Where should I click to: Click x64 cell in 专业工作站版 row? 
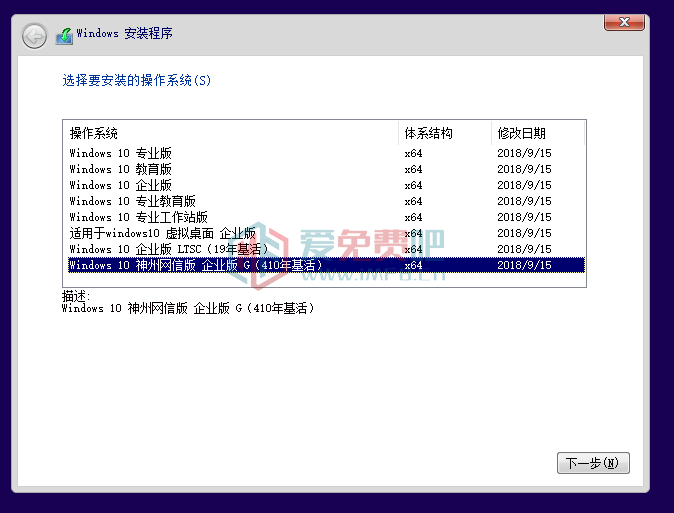point(413,217)
